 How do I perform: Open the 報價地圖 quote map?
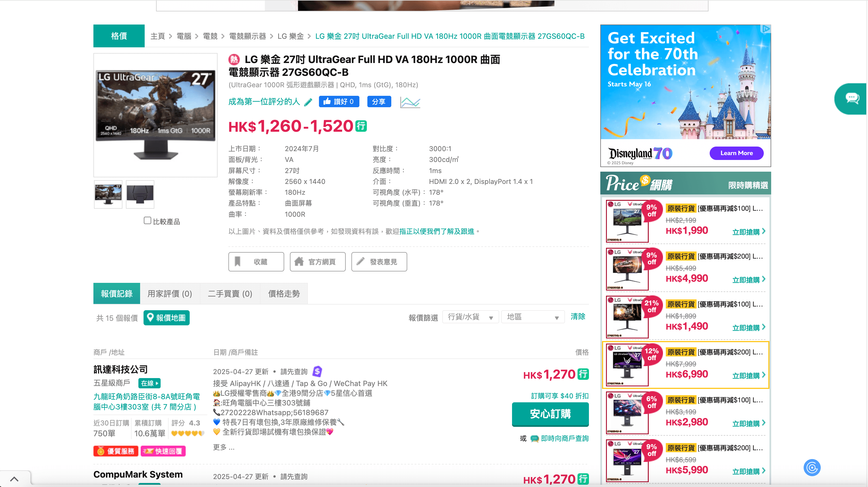pyautogui.click(x=167, y=317)
